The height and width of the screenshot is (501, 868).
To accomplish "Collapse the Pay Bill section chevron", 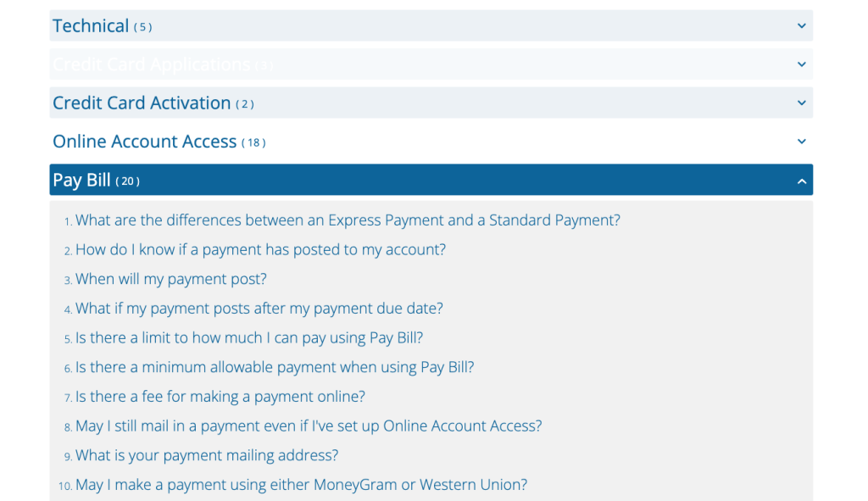I will point(801,180).
